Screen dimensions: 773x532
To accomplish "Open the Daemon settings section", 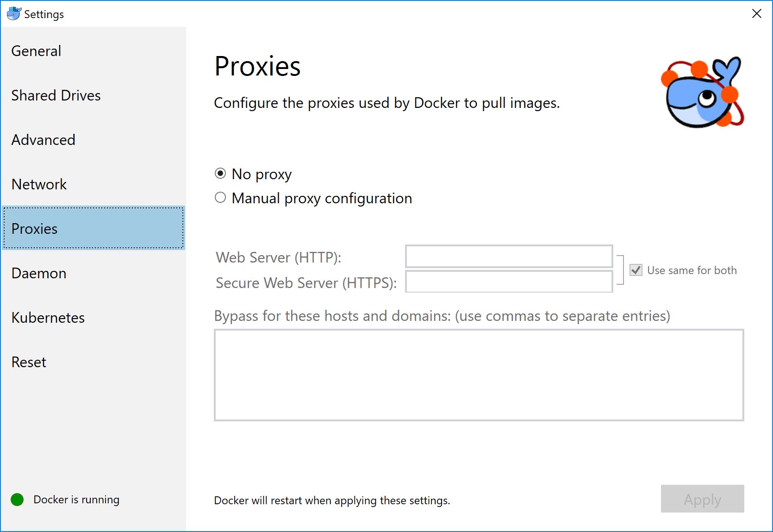I will (38, 273).
